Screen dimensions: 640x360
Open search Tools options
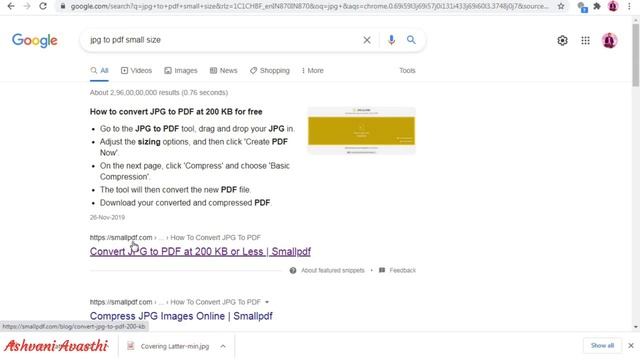click(407, 71)
